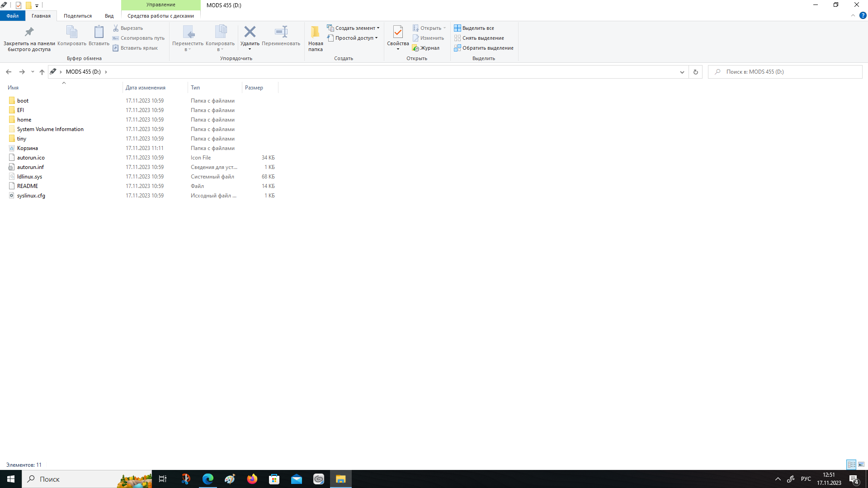This screenshot has width=868, height=488.
Task: Click the README file
Action: click(x=27, y=185)
